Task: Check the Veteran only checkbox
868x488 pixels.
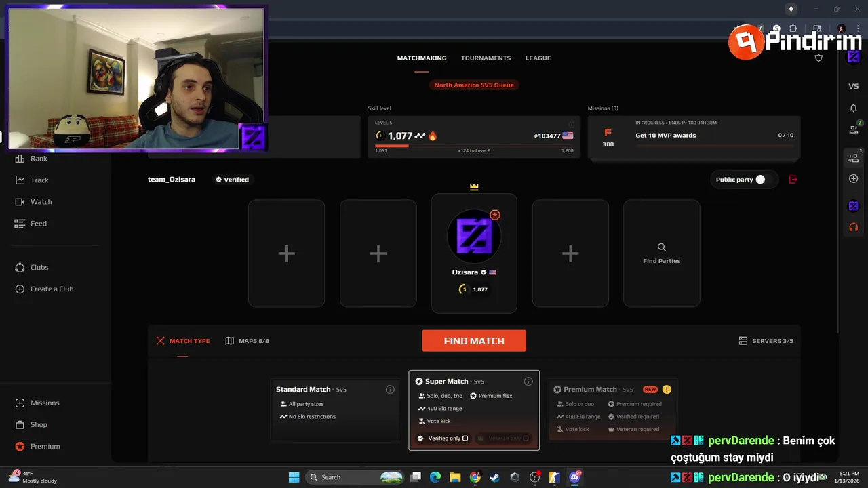Action: (x=526, y=439)
